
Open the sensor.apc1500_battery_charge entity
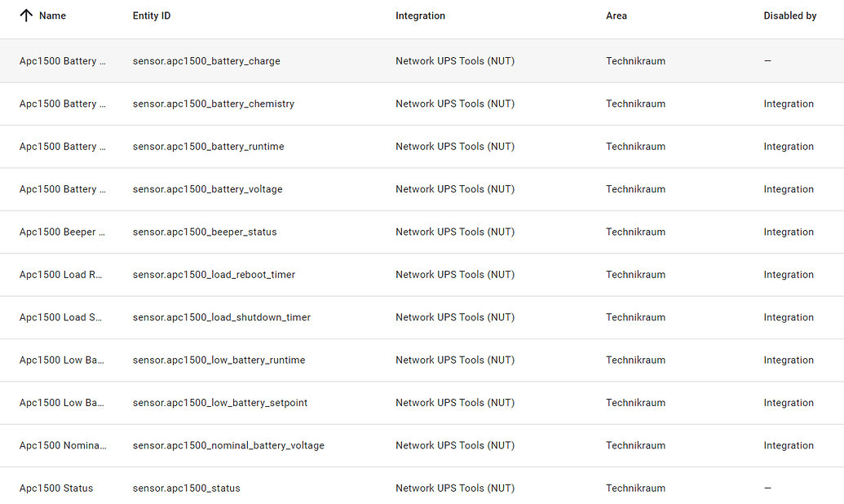[x=206, y=60]
